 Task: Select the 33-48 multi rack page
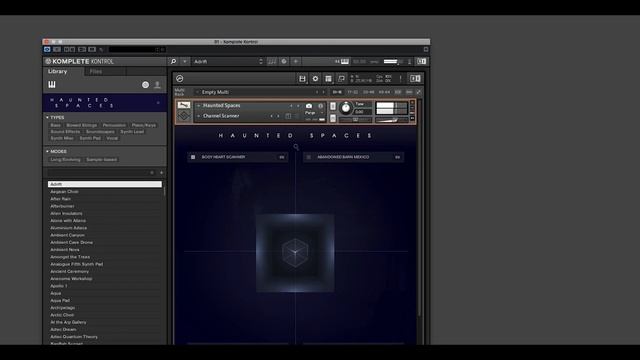tap(368, 92)
